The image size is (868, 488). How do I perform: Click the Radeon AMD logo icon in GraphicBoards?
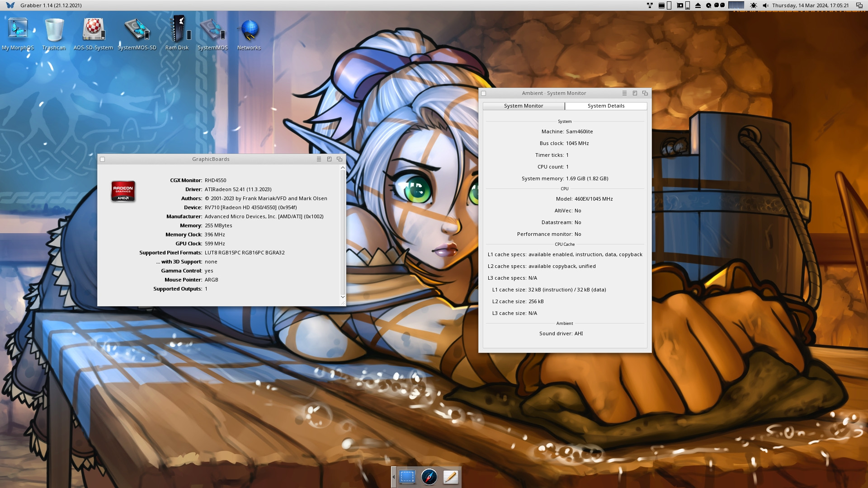coord(123,191)
